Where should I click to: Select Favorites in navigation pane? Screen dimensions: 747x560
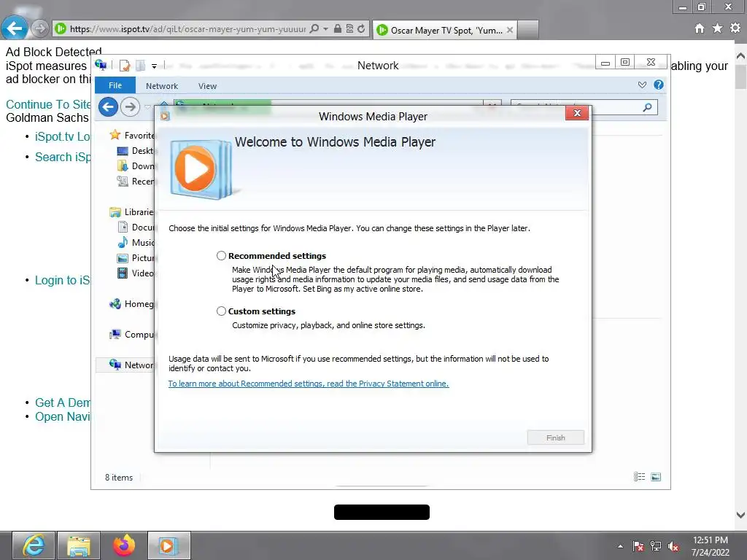pyautogui.click(x=132, y=135)
